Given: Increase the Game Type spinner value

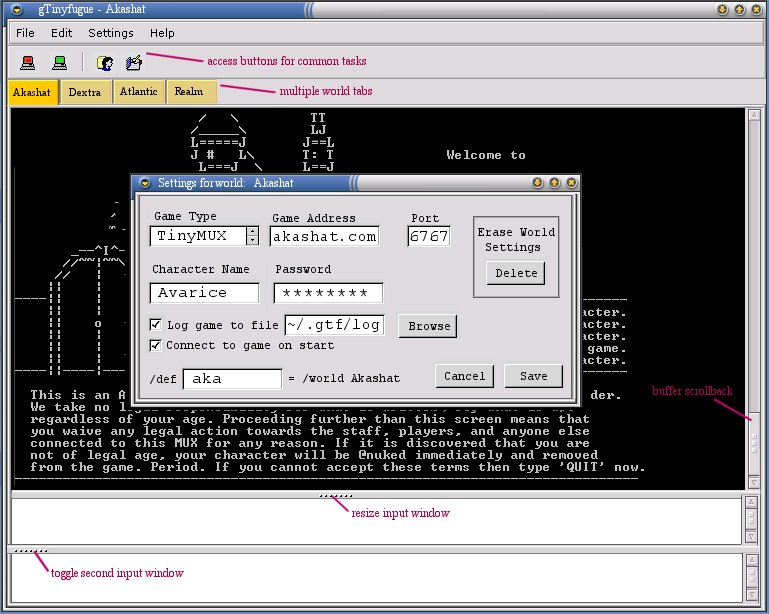Looking at the screenshot, I should pyautogui.click(x=253, y=231).
